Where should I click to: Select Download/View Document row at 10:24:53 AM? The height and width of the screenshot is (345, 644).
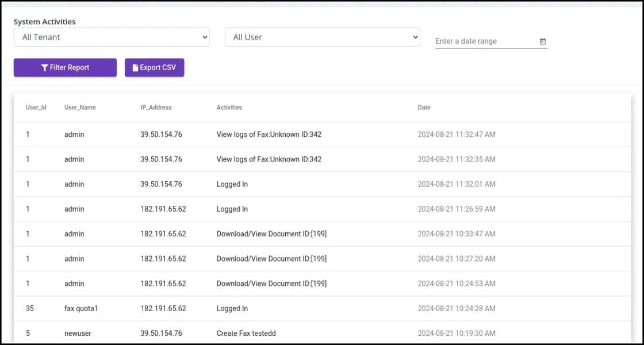pos(323,284)
